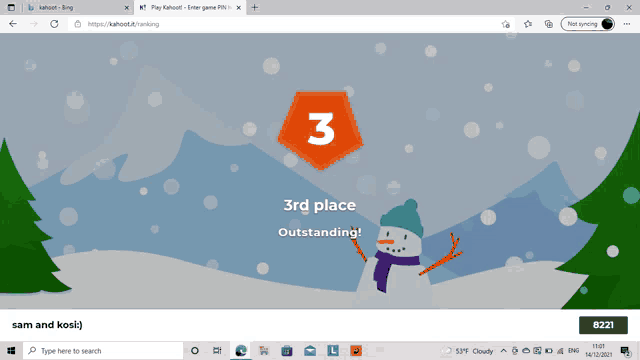
Task: Click the 8221 score box
Action: point(603,325)
